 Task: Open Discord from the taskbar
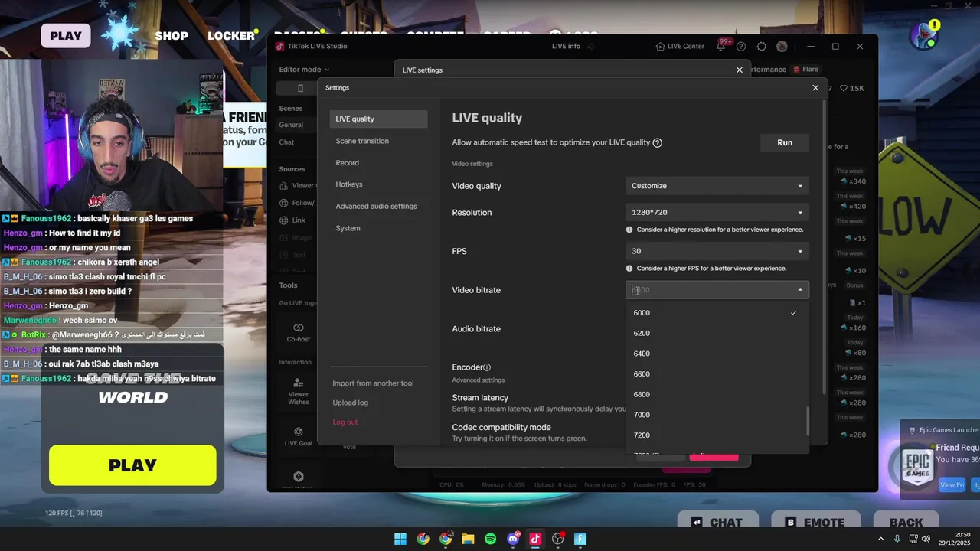(x=513, y=539)
